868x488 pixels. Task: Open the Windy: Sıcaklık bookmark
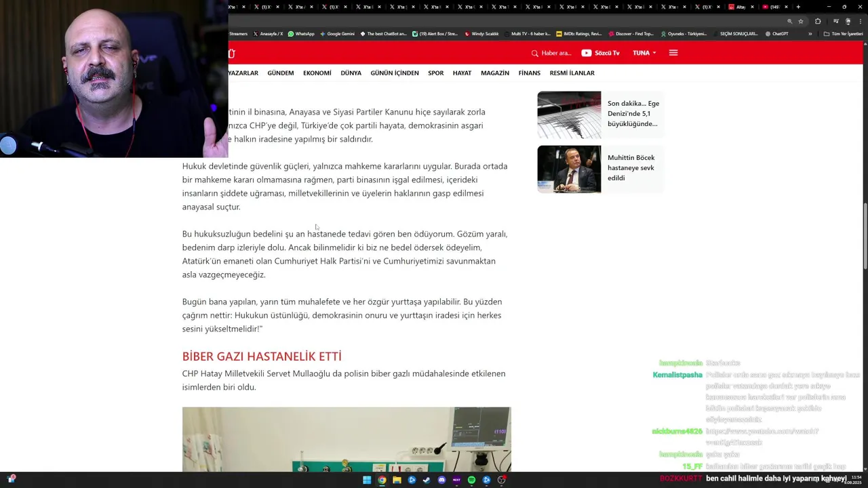(481, 34)
